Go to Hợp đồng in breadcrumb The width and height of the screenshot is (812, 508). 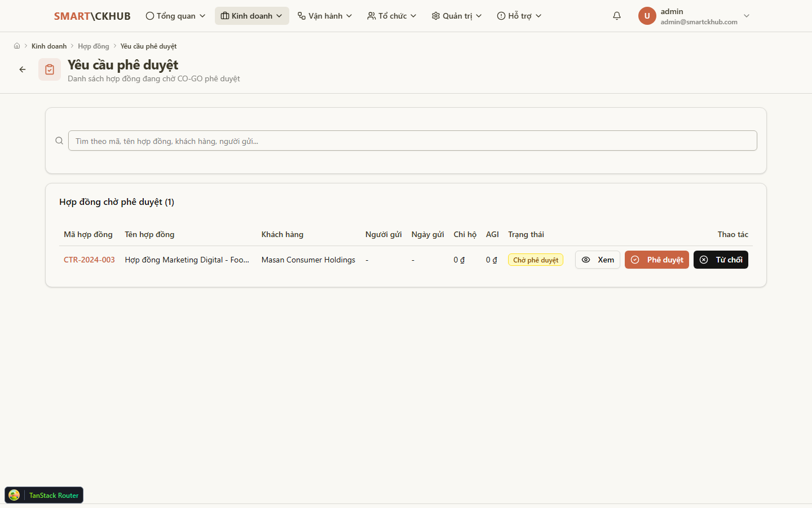point(94,46)
